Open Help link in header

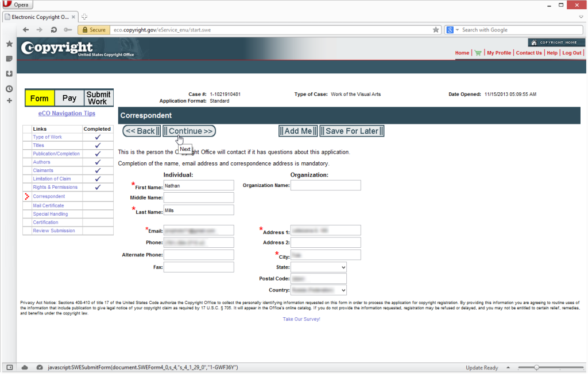point(552,53)
